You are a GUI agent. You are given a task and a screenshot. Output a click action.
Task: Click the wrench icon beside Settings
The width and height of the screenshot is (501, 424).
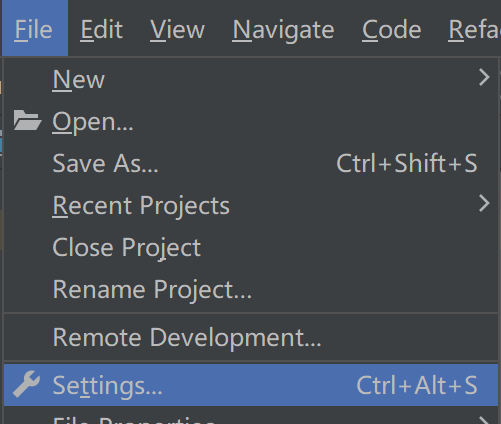click(x=27, y=384)
